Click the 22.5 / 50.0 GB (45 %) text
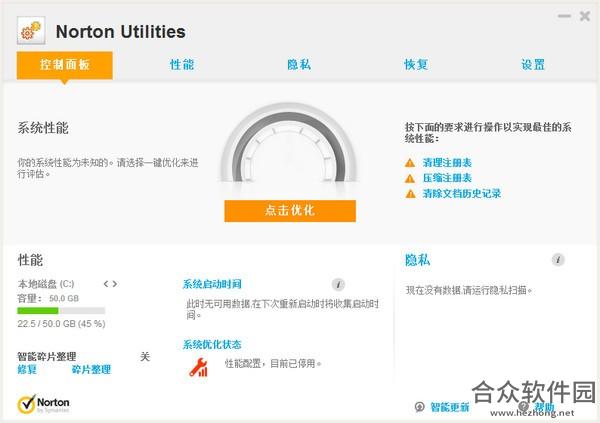Image resolution: width=600 pixels, height=423 pixels. click(x=61, y=324)
